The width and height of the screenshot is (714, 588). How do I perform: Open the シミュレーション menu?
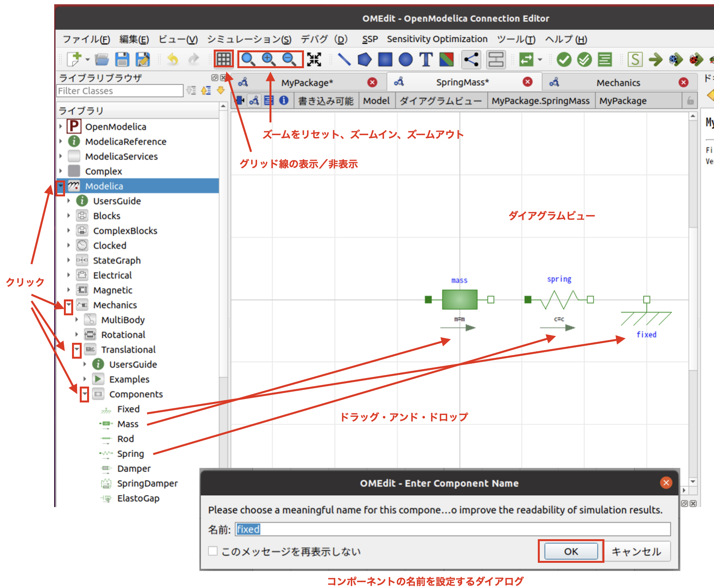click(x=249, y=39)
